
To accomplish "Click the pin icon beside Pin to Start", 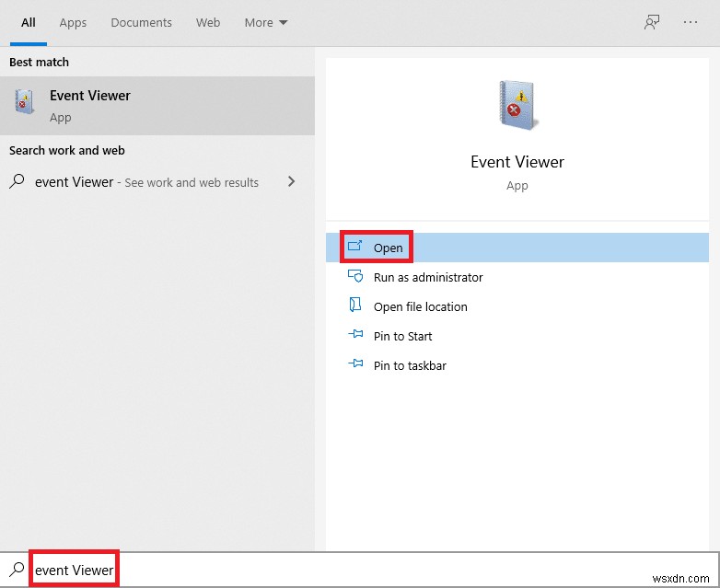I will (355, 336).
